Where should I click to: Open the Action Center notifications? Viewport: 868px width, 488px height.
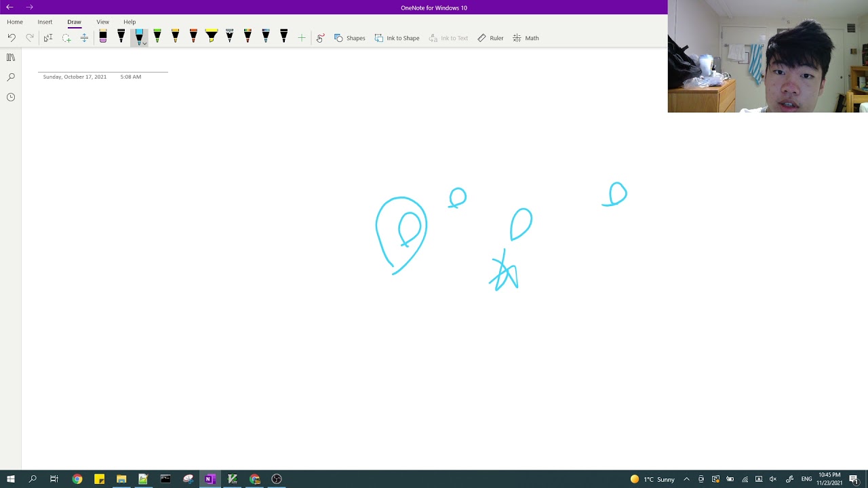tap(854, 479)
